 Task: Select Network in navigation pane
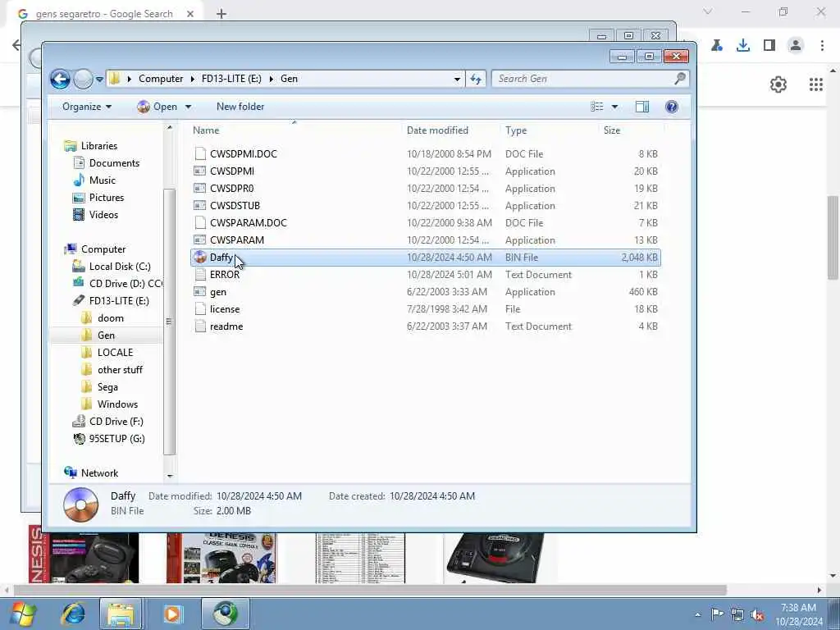99,473
